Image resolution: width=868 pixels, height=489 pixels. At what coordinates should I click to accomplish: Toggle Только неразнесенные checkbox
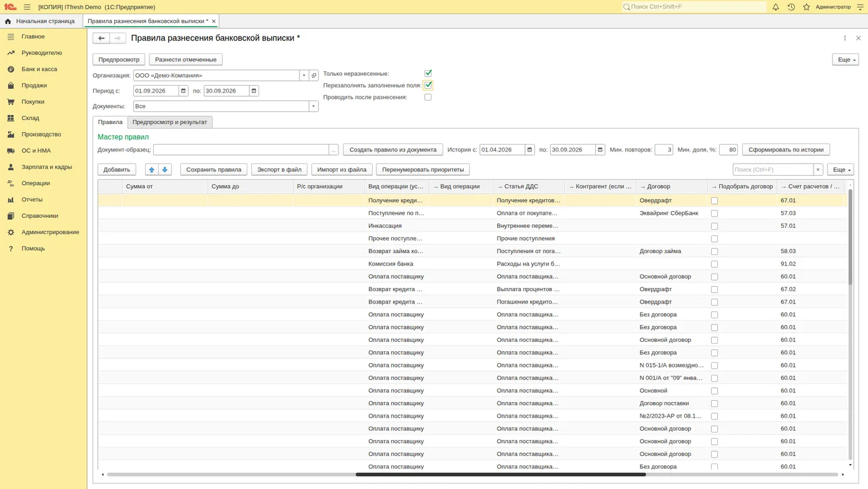coord(428,73)
